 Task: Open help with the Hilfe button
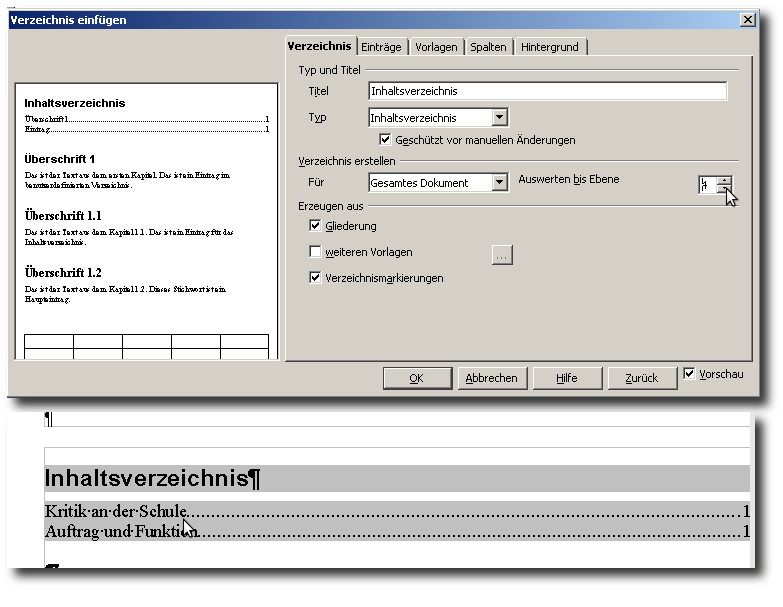tap(568, 378)
